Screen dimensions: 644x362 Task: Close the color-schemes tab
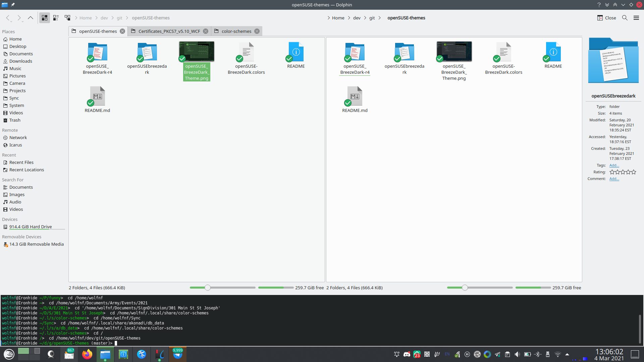(257, 31)
